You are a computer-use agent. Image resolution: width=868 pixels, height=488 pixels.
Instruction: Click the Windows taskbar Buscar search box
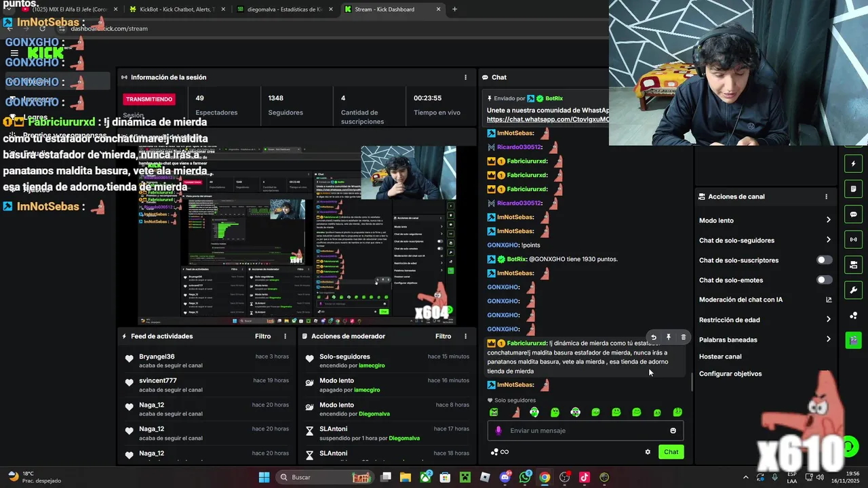click(325, 477)
